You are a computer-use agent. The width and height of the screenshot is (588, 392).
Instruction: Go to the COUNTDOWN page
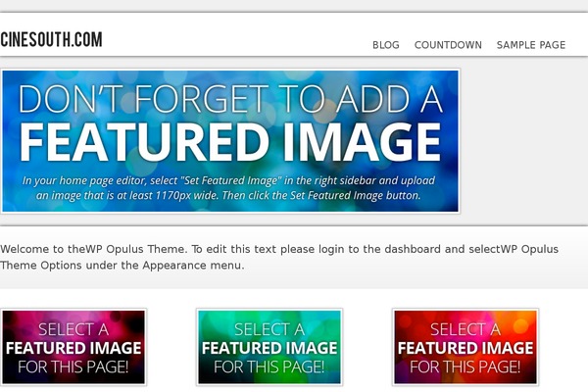pos(448,45)
